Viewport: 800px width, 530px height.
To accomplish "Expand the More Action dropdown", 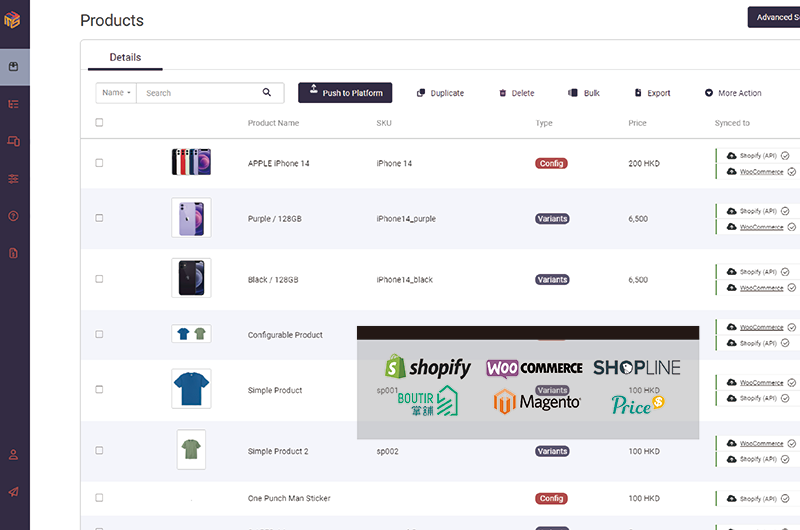I will (733, 93).
